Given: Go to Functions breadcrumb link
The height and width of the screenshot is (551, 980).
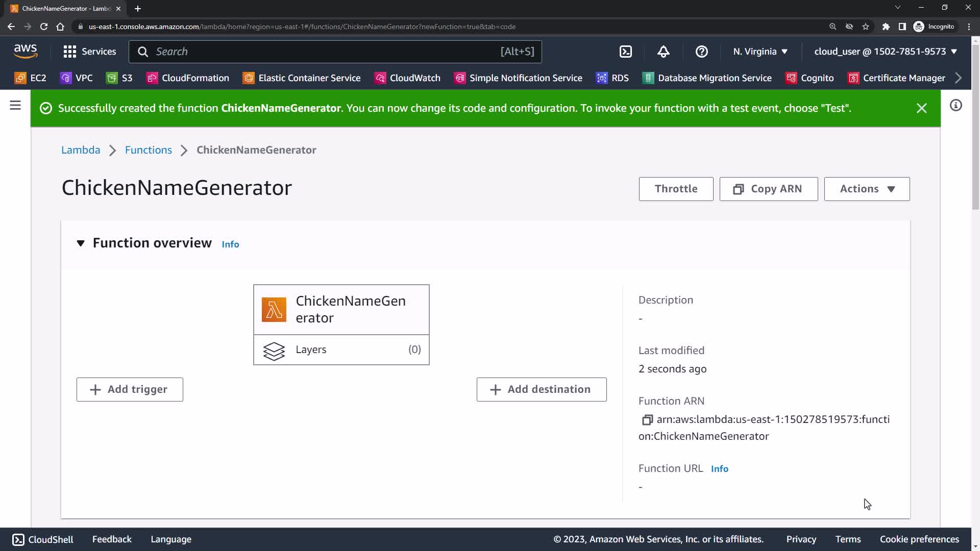Looking at the screenshot, I should 149,150.
